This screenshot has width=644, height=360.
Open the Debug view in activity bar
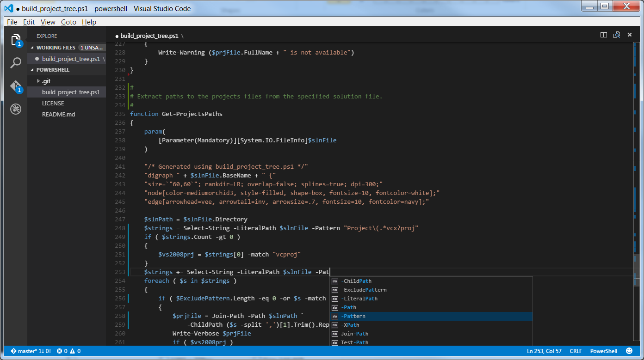(16, 109)
